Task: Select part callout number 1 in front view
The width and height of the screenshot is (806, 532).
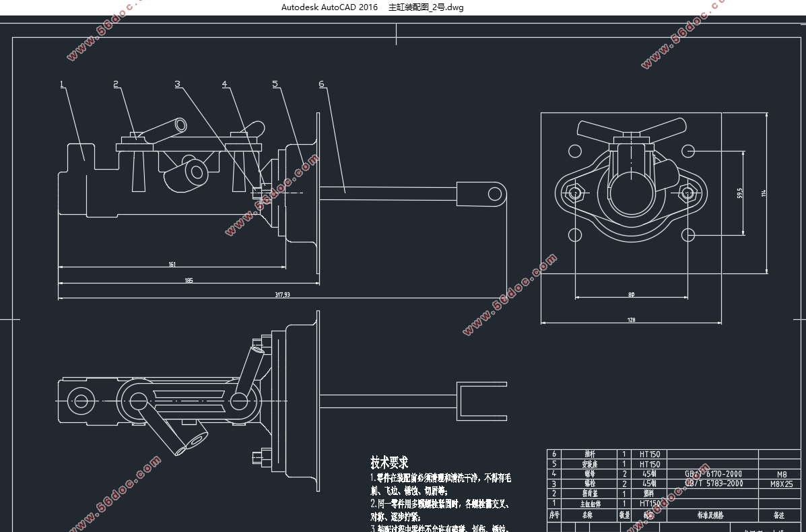Action: click(x=62, y=84)
